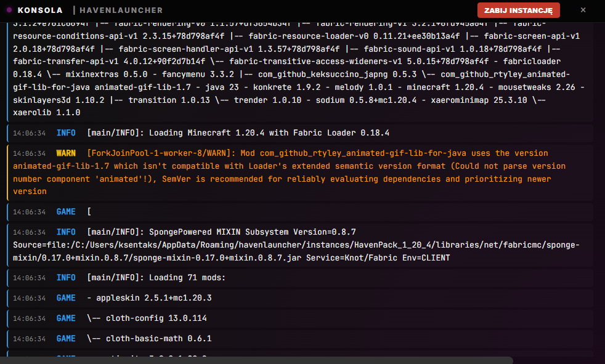Screen dimensions: 605x364
Task: Click the INFO badge beside Loading Minecraft 1.20.4
Action: pyautogui.click(x=66, y=132)
